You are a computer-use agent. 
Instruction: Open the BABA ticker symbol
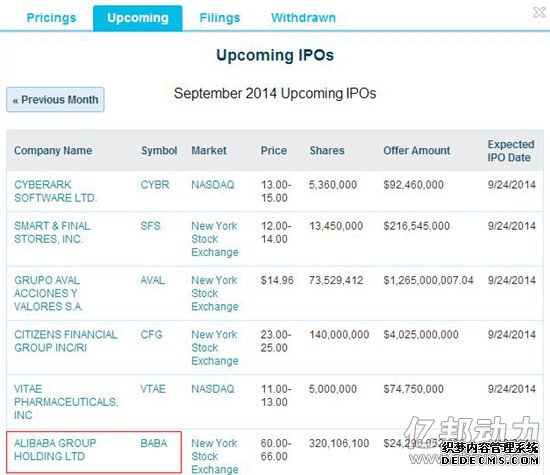click(x=154, y=443)
